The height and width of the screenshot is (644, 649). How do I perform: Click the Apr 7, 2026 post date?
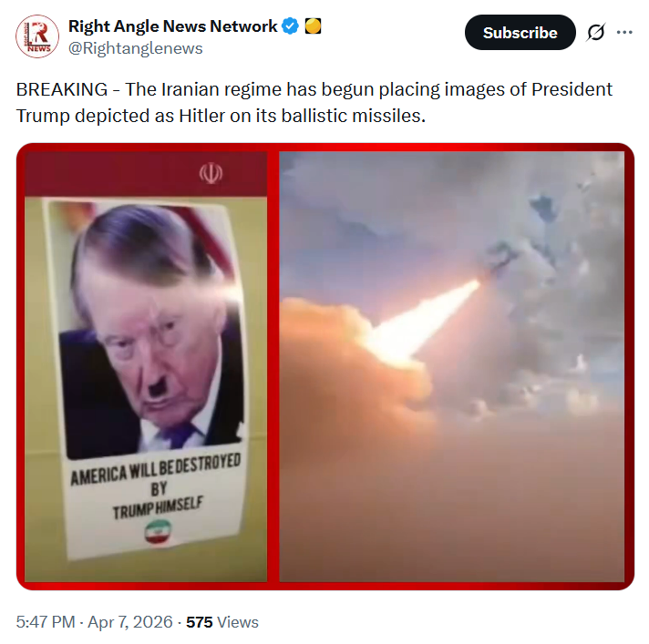click(130, 622)
